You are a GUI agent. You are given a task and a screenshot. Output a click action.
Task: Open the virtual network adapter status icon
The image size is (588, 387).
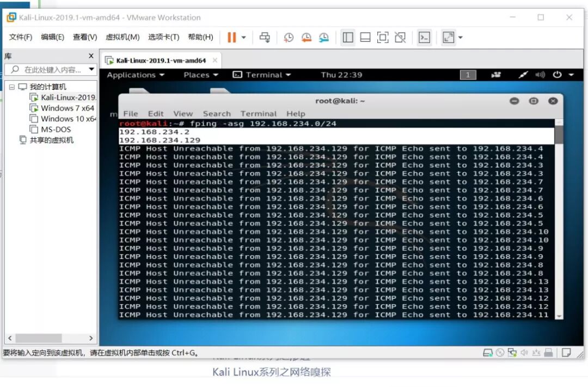512,353
